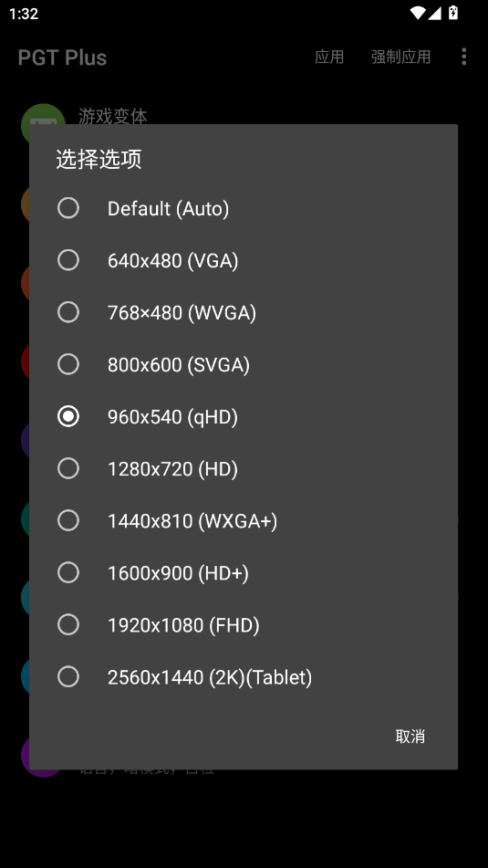Select 1440x810 (WXGA+) option
The height and width of the screenshot is (868, 488).
pyautogui.click(x=244, y=520)
